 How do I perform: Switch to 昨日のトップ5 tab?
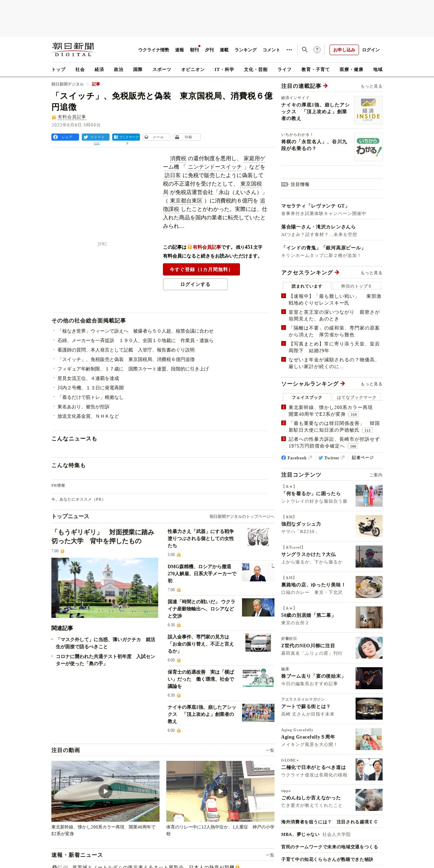tap(357, 286)
